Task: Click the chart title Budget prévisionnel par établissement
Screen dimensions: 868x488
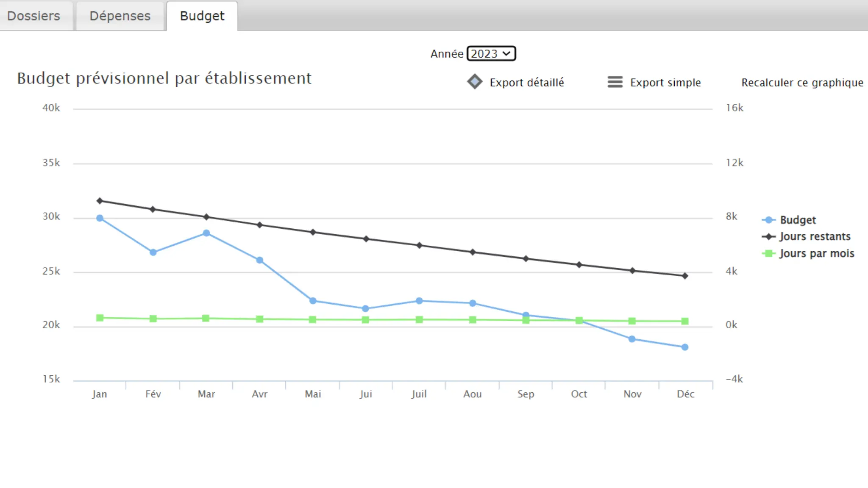Action: 164,78
